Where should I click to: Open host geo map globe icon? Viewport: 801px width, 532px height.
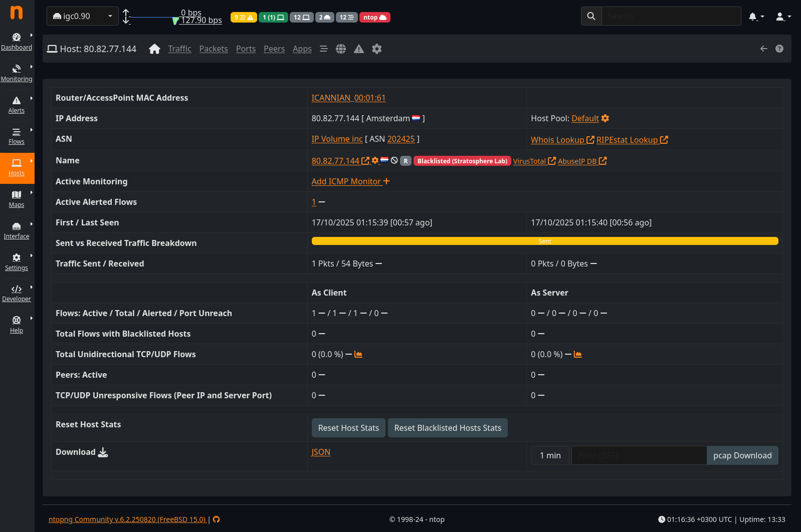pyautogui.click(x=341, y=49)
